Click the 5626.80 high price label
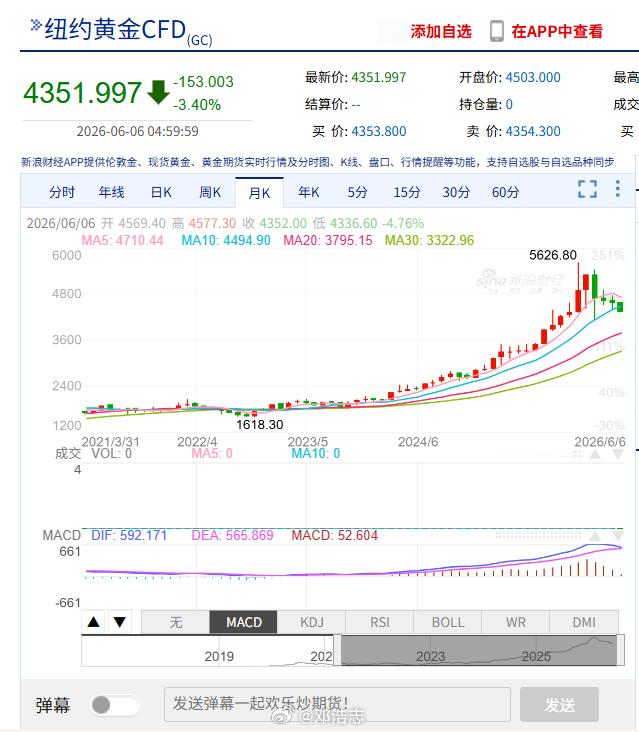This screenshot has height=732, width=639. 553,255
